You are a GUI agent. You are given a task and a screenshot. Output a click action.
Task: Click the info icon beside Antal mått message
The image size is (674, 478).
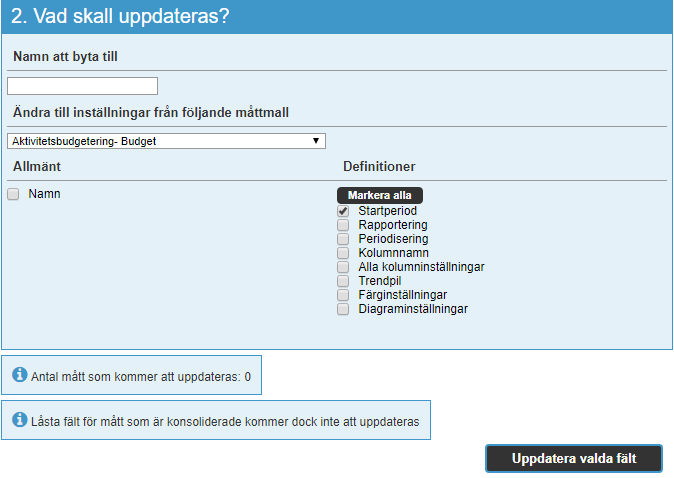(x=19, y=374)
